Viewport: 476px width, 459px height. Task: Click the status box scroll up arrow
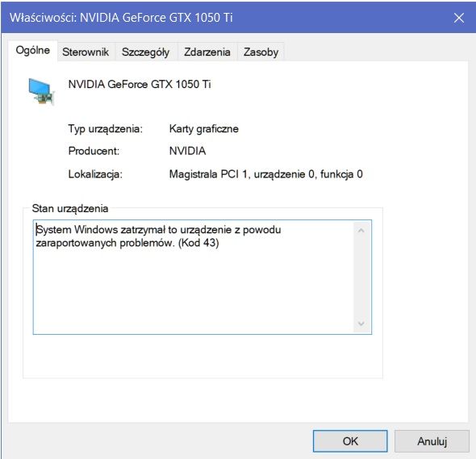[x=361, y=231]
